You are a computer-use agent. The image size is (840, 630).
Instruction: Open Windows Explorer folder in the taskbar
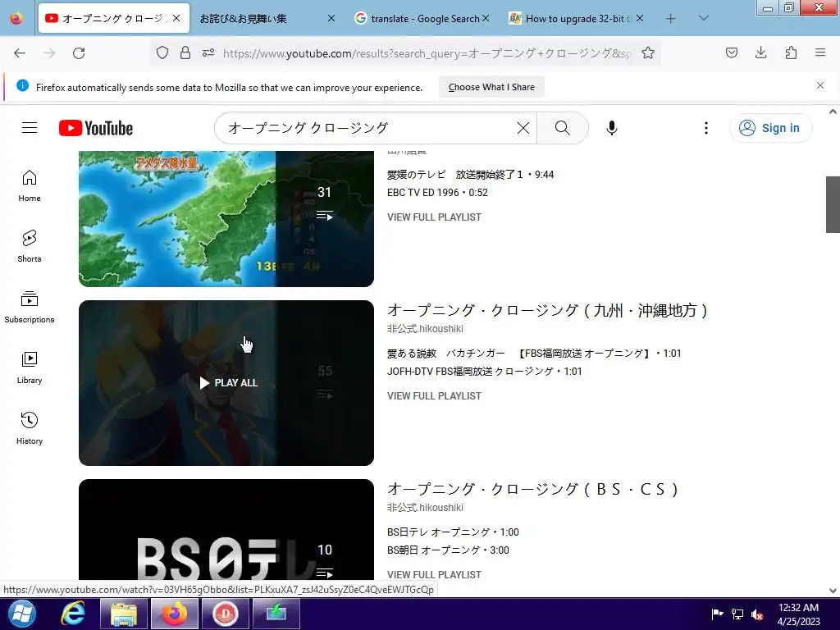124,614
